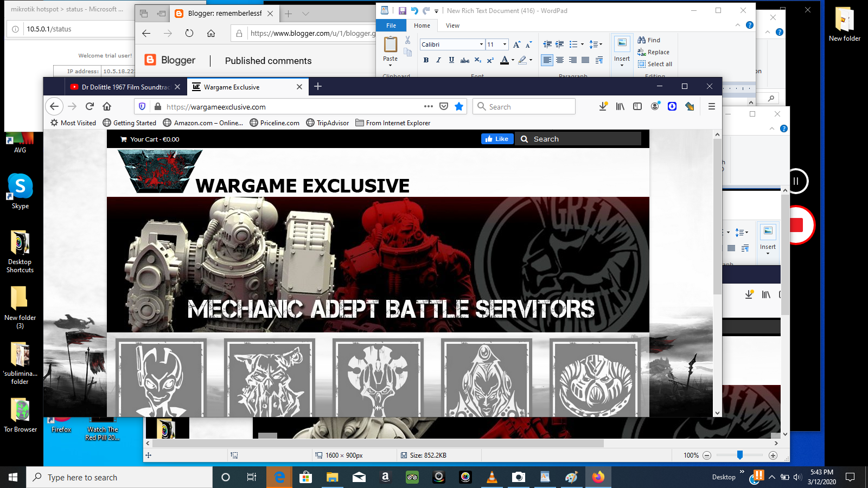The image size is (868, 488).
Task: Click Replace in WordPad Editing group
Action: pyautogui.click(x=653, y=52)
